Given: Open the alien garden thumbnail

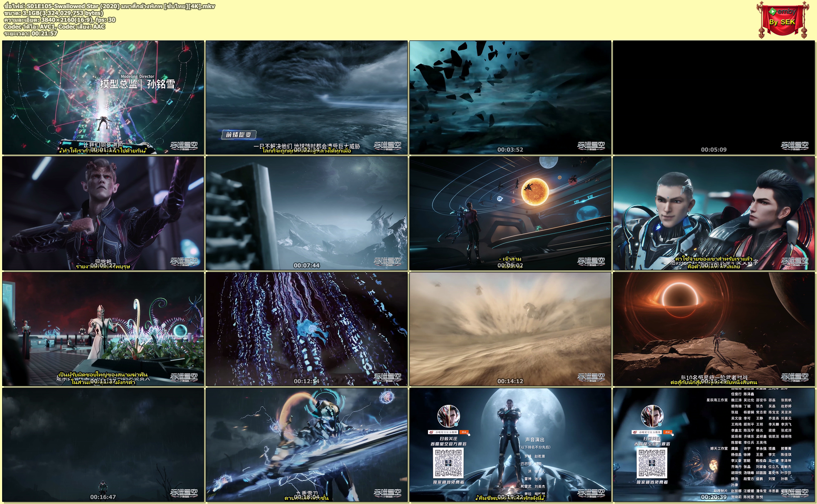Looking at the screenshot, I should (103, 329).
